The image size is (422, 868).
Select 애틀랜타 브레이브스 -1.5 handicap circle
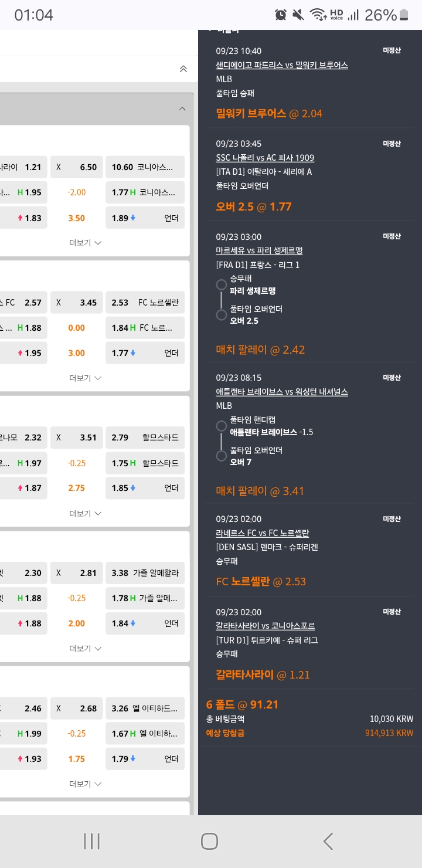pyautogui.click(x=222, y=426)
